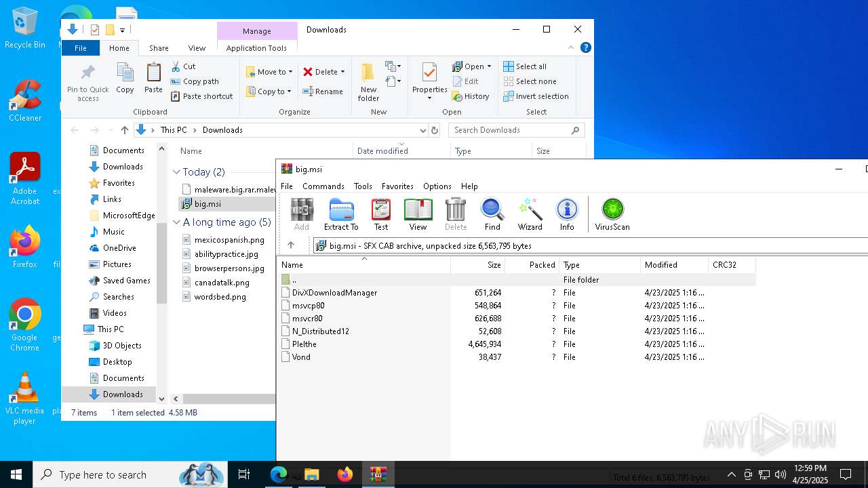Image resolution: width=868 pixels, height=488 pixels.
Task: Click Invert selection in ribbon
Action: 536,96
